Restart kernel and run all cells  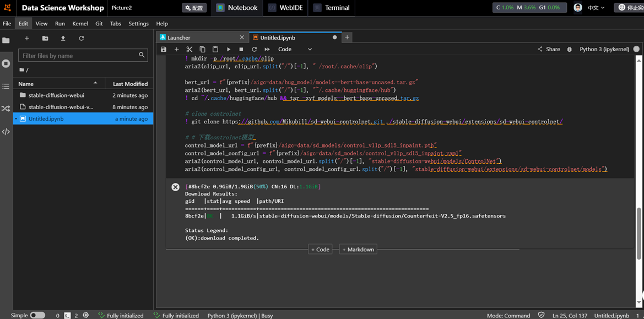267,49
